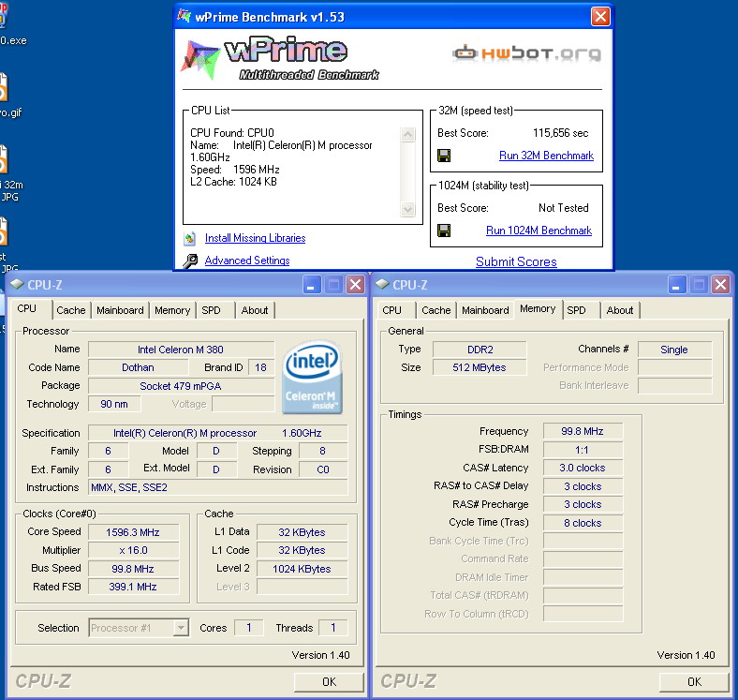The image size is (738, 700).
Task: Switch to Cache tab in left CPU-Z
Action: click(x=71, y=310)
